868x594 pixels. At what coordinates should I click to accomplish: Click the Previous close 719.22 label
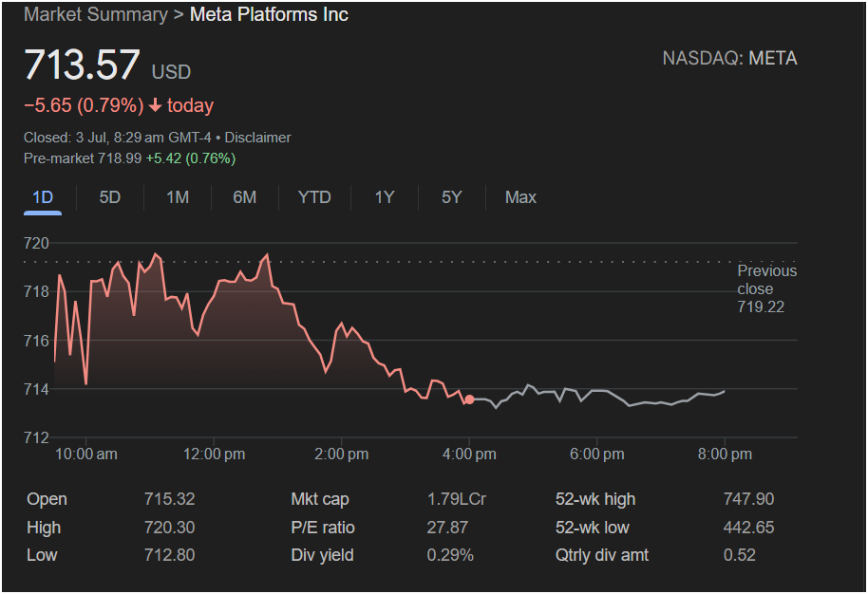point(766,288)
